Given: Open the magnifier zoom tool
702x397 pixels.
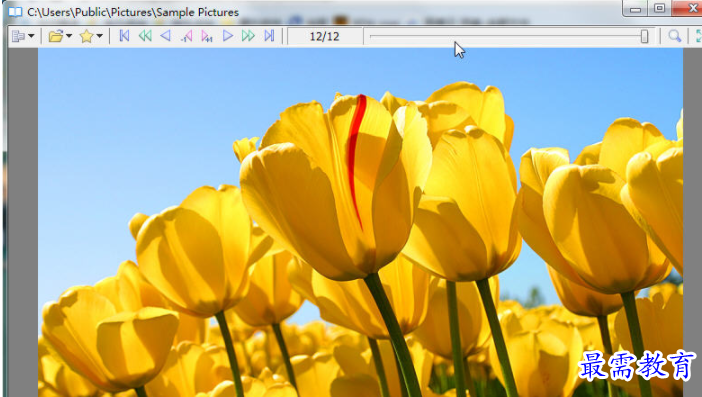Looking at the screenshot, I should coord(675,36).
